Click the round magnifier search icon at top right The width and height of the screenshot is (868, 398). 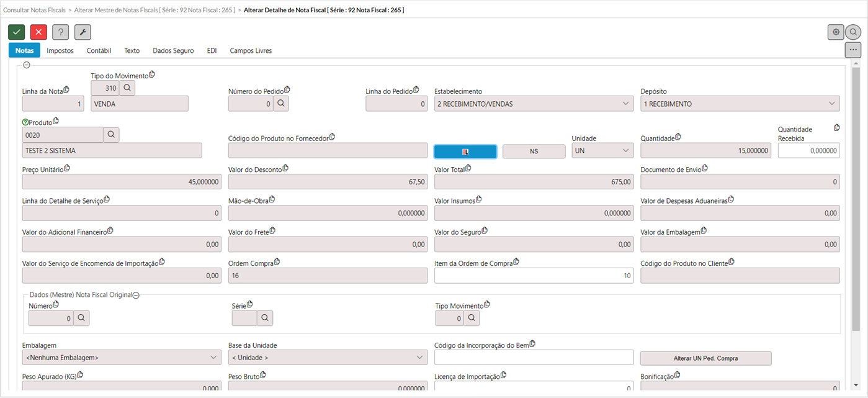click(853, 32)
